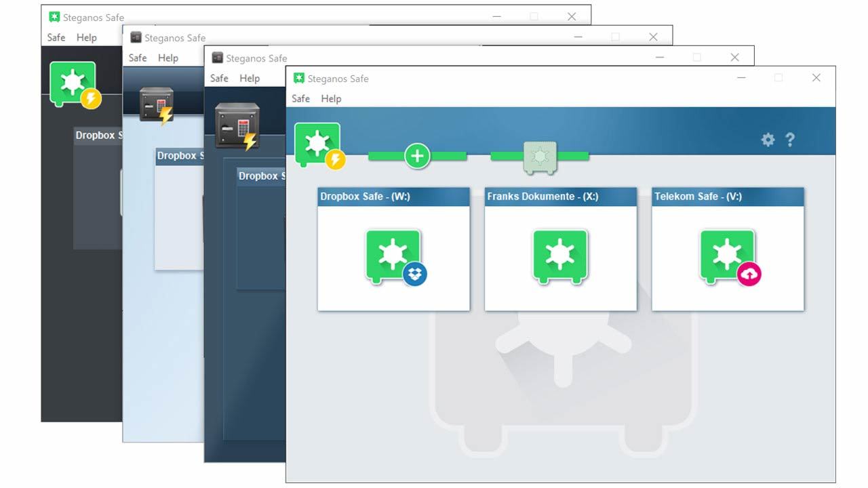Click Steganos app icon in front window title bar
868x488 pixels.
click(x=299, y=78)
